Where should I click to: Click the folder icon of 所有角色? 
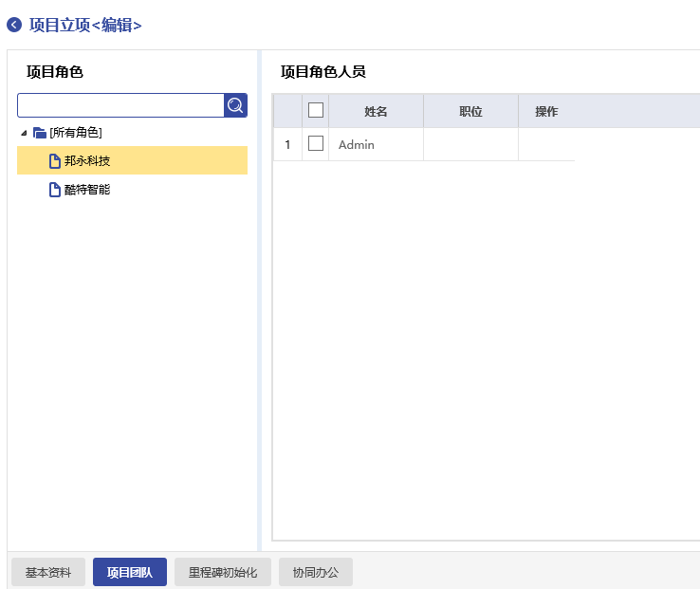point(39,133)
